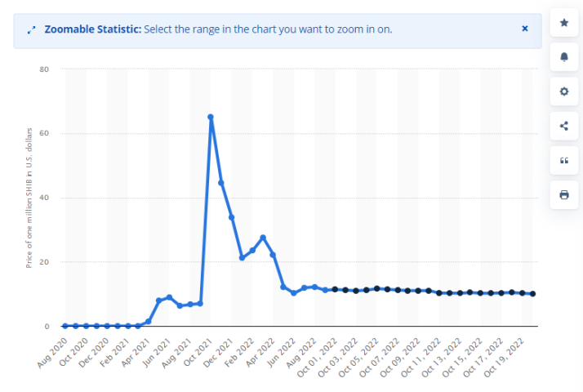Click the zoom arrows icon in banner
Screen dimensions: 583x392
click(x=31, y=29)
